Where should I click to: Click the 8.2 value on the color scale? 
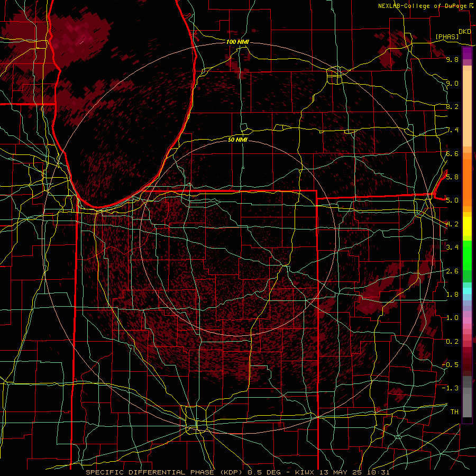452,107
